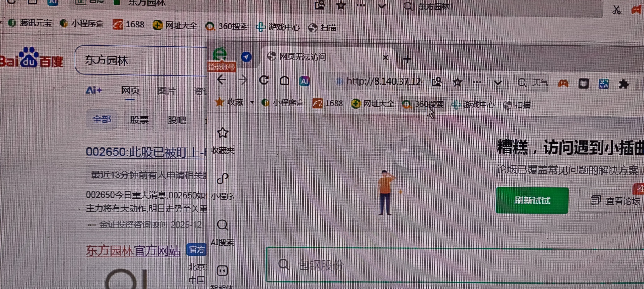Click Baidu search box containing 东方园林
The height and width of the screenshot is (289, 644).
pos(142,60)
